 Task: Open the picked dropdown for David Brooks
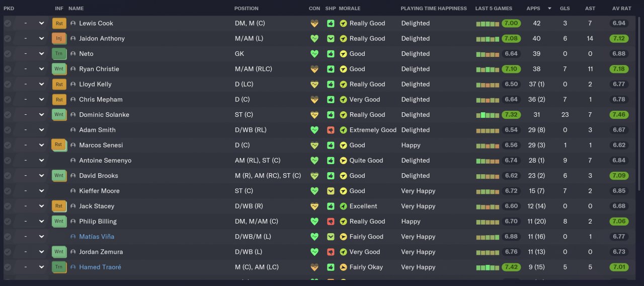[41, 176]
